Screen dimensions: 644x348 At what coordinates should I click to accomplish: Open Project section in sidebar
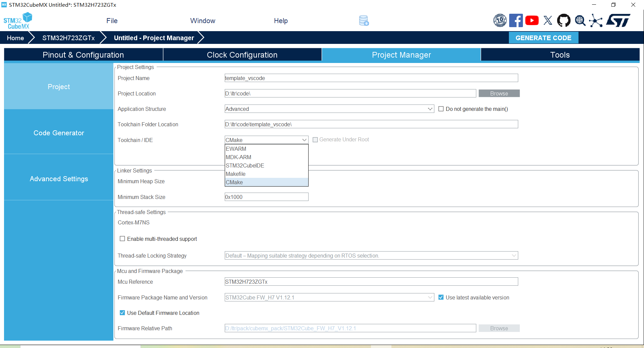point(59,86)
